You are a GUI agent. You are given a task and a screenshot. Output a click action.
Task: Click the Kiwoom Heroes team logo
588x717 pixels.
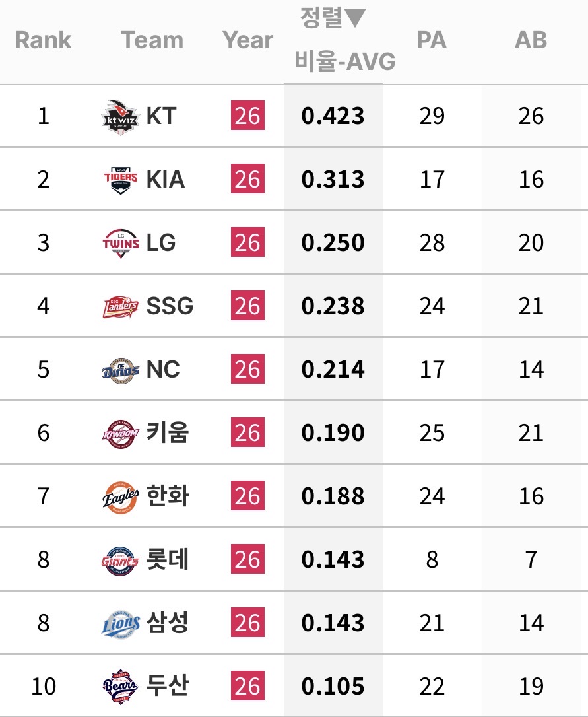pos(120,434)
